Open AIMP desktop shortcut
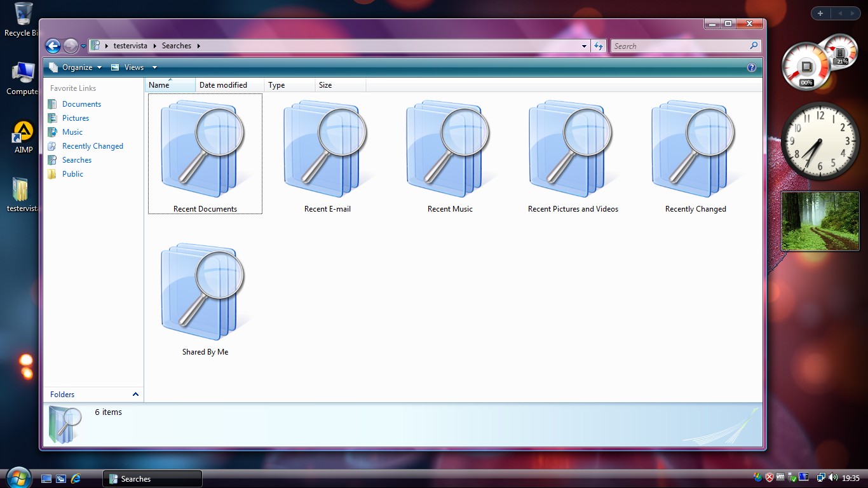 coord(24,135)
